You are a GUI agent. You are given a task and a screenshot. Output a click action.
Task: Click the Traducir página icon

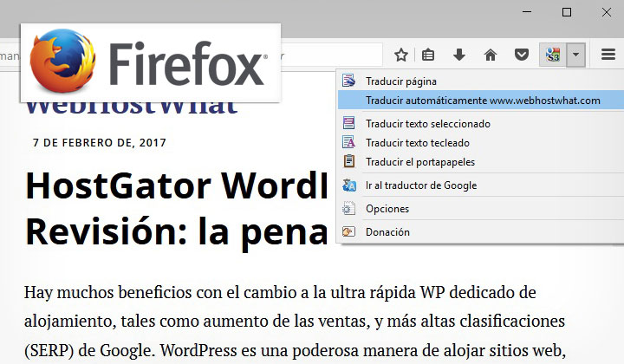click(x=348, y=81)
